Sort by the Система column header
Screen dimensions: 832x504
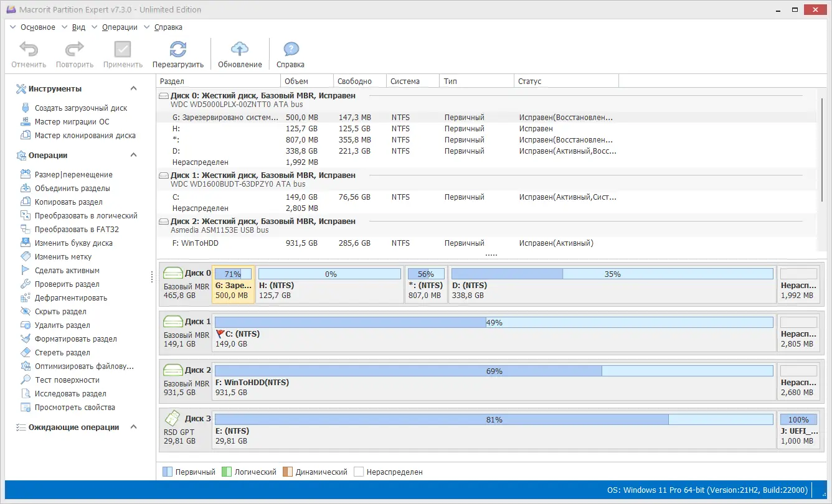pos(413,82)
